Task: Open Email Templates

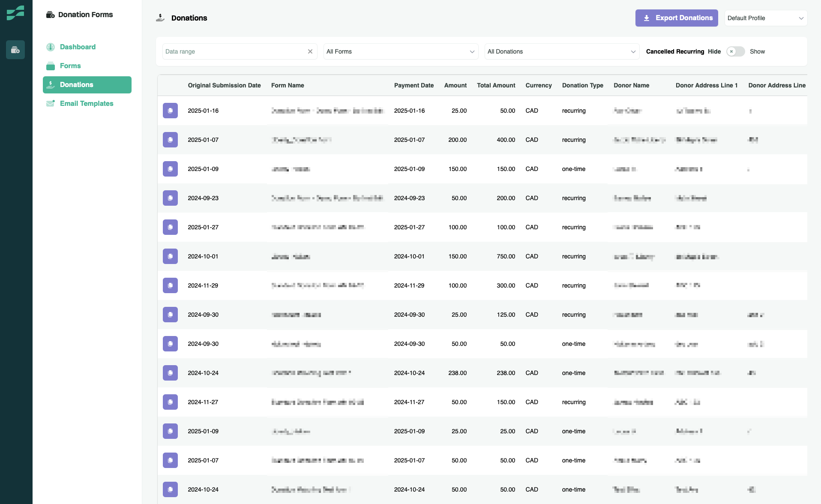Action: click(87, 103)
